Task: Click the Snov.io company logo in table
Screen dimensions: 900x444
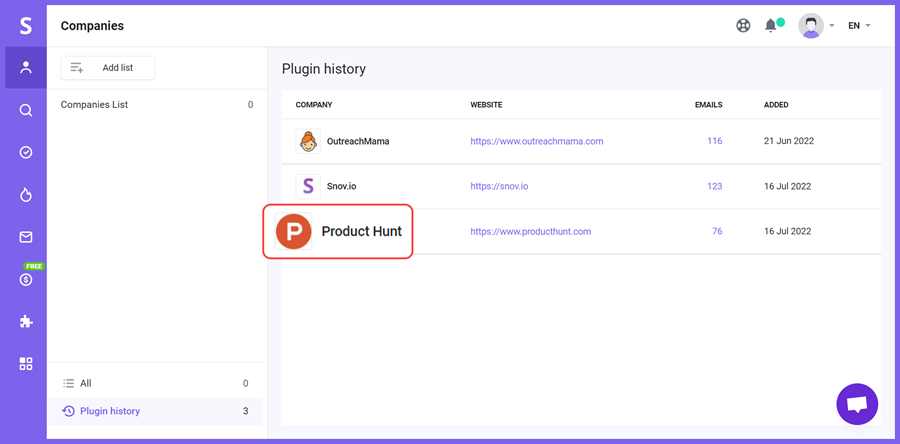Action: (x=308, y=186)
